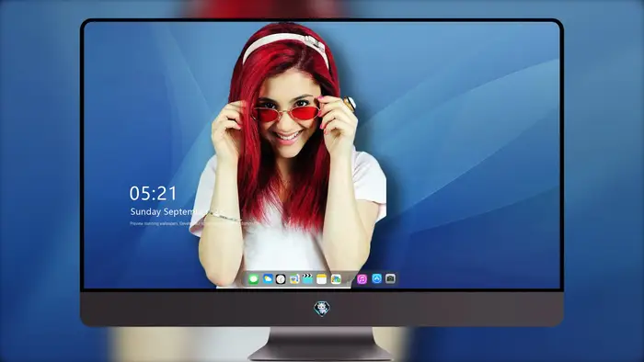Click the 05:21 clock display

[153, 193]
